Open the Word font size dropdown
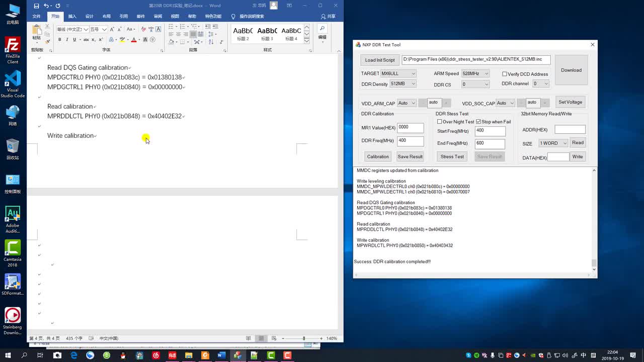This screenshot has width=644, height=362. [x=104, y=29]
